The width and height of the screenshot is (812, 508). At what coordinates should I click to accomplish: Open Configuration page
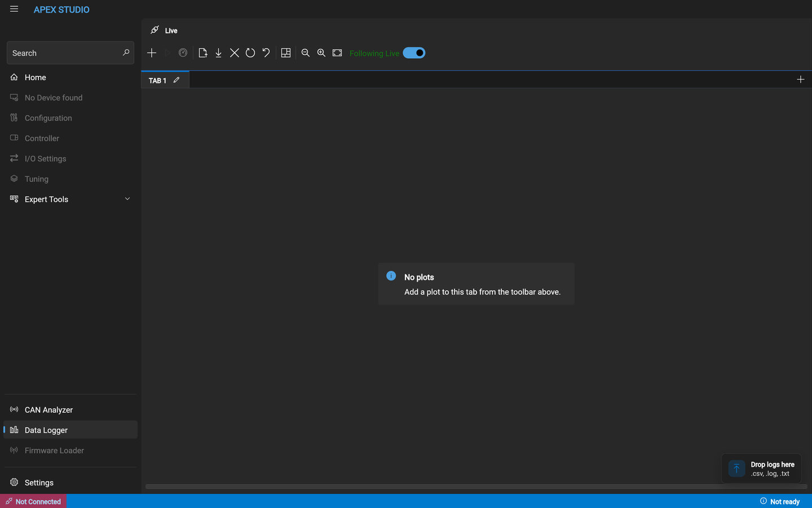[70, 118]
